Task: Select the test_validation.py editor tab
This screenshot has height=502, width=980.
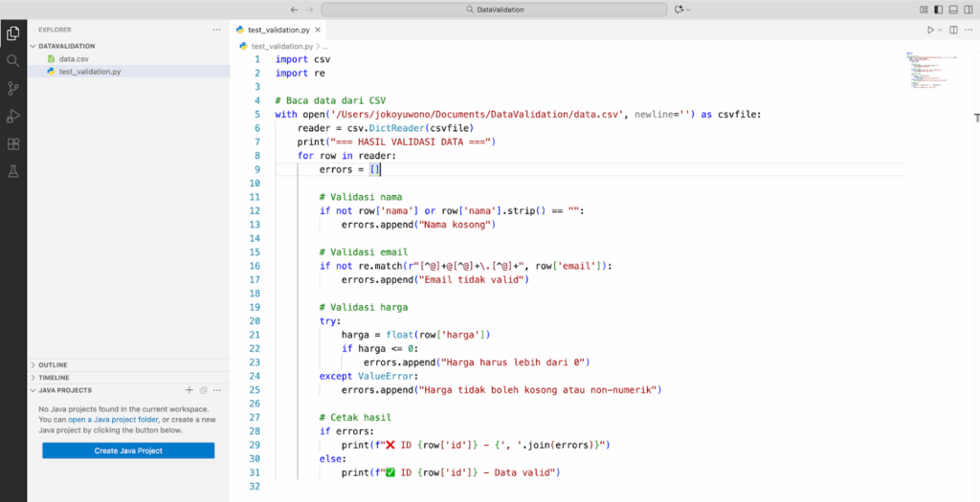Action: [x=276, y=30]
